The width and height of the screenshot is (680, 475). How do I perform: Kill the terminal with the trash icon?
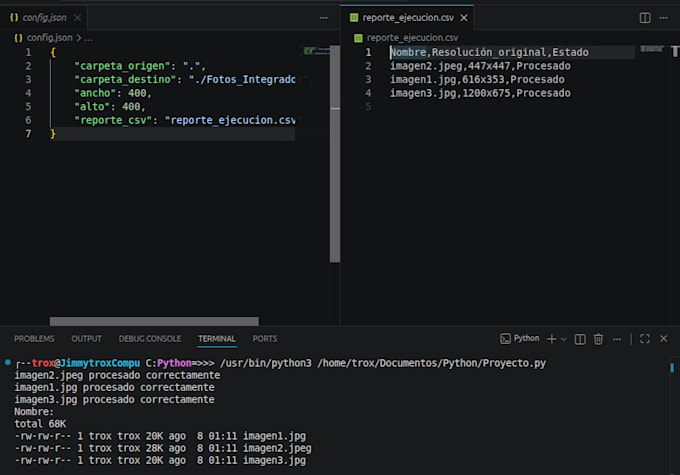598,339
